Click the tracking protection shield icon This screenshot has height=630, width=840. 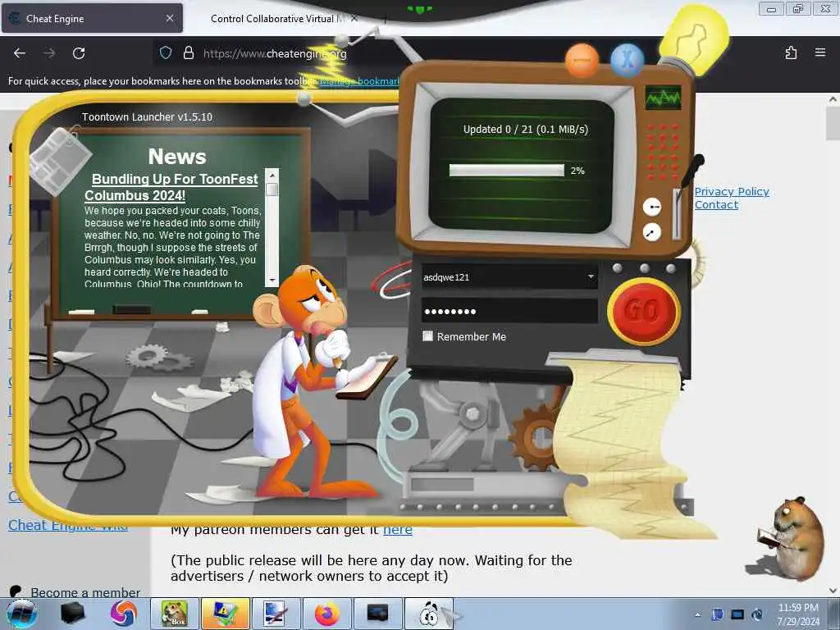[166, 52]
